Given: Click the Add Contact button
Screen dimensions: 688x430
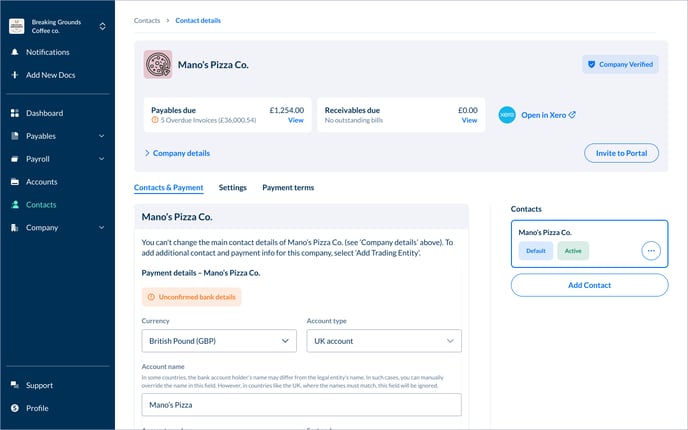Looking at the screenshot, I should click(589, 285).
